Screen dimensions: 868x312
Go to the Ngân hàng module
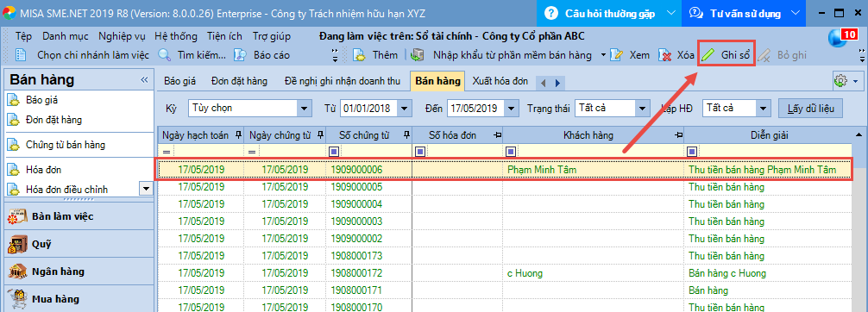78,271
